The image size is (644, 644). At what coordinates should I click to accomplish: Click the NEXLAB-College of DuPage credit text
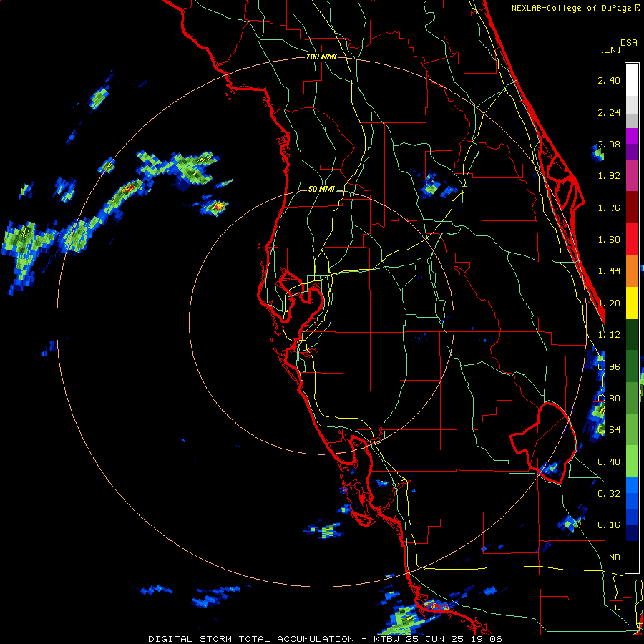(571, 8)
